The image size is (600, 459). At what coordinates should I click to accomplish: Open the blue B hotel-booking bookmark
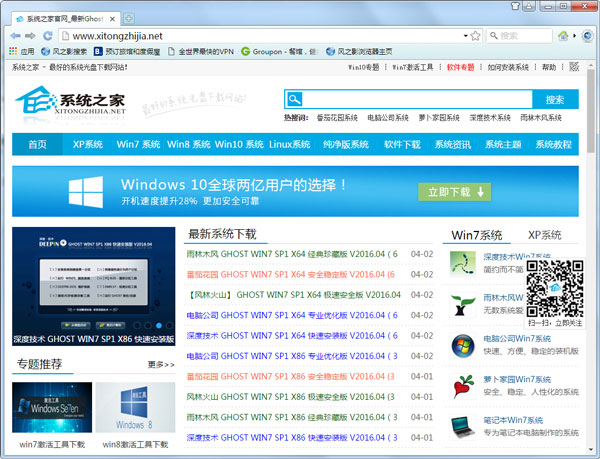pyautogui.click(x=127, y=51)
